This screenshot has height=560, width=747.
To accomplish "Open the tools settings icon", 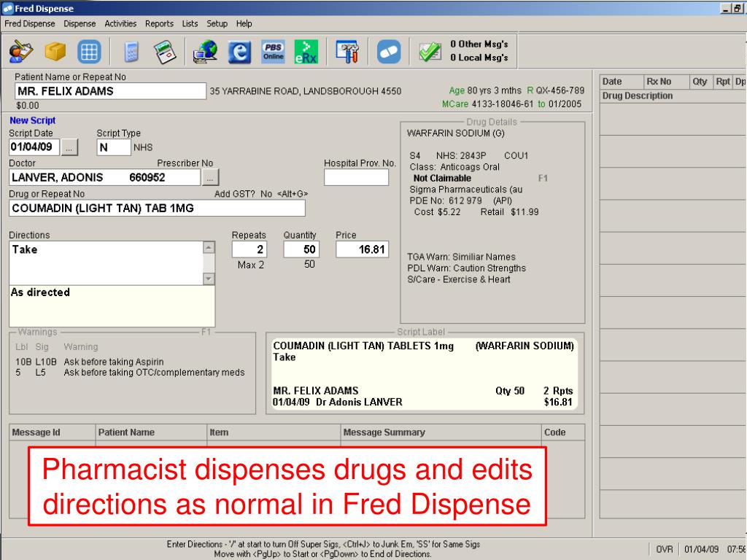I will (x=348, y=52).
